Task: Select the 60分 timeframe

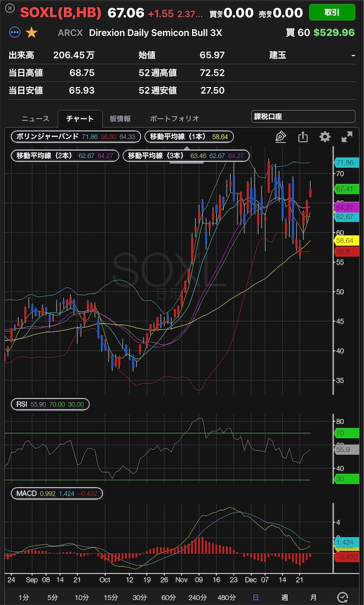Action: 168,598
